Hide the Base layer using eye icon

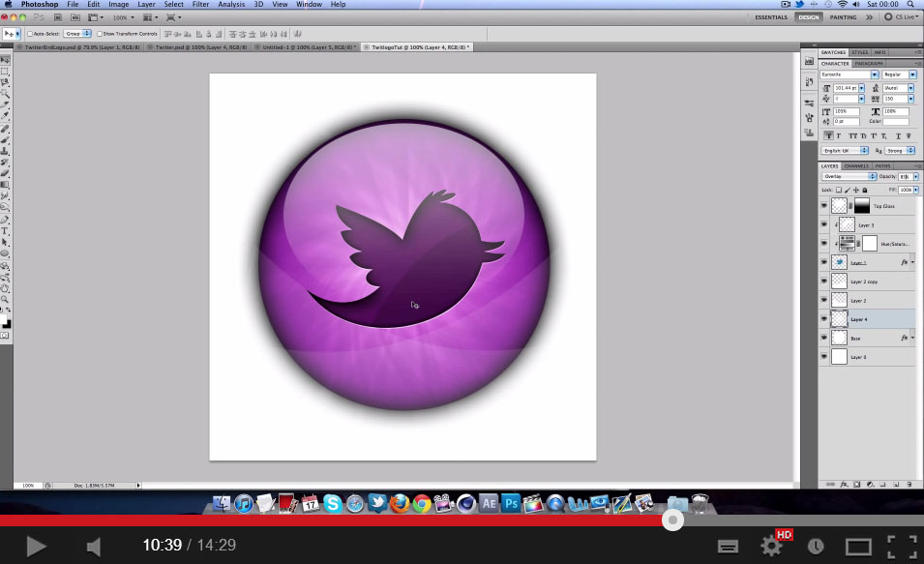click(824, 339)
